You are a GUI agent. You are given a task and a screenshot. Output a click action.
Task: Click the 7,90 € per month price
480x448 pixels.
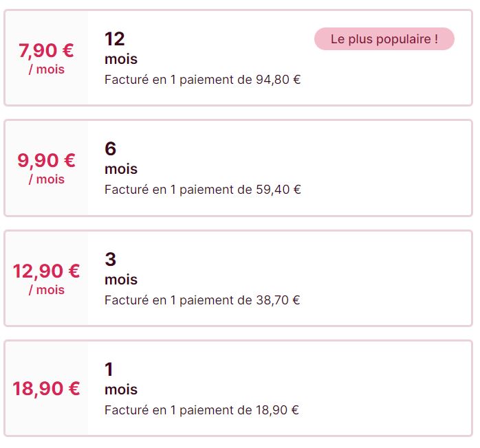click(x=46, y=50)
